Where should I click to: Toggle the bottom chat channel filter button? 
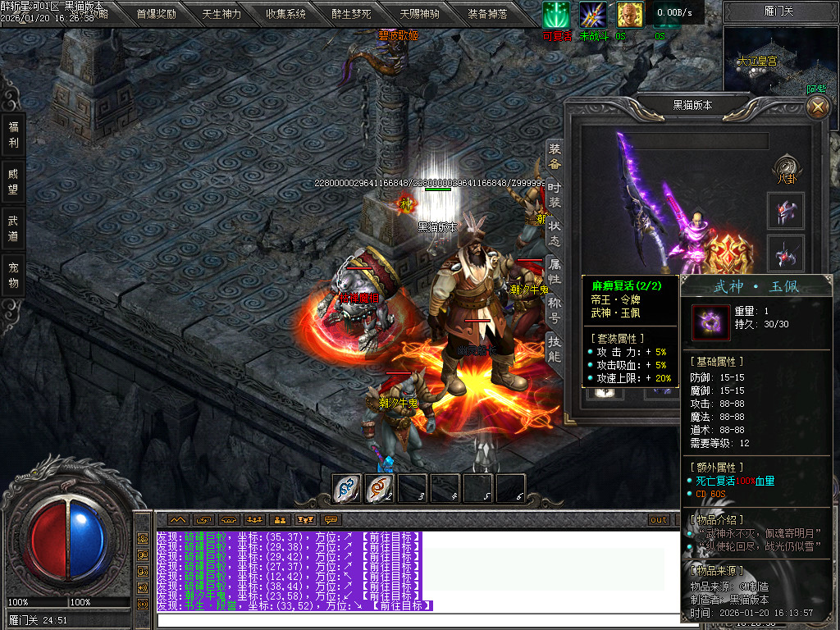pos(143,604)
